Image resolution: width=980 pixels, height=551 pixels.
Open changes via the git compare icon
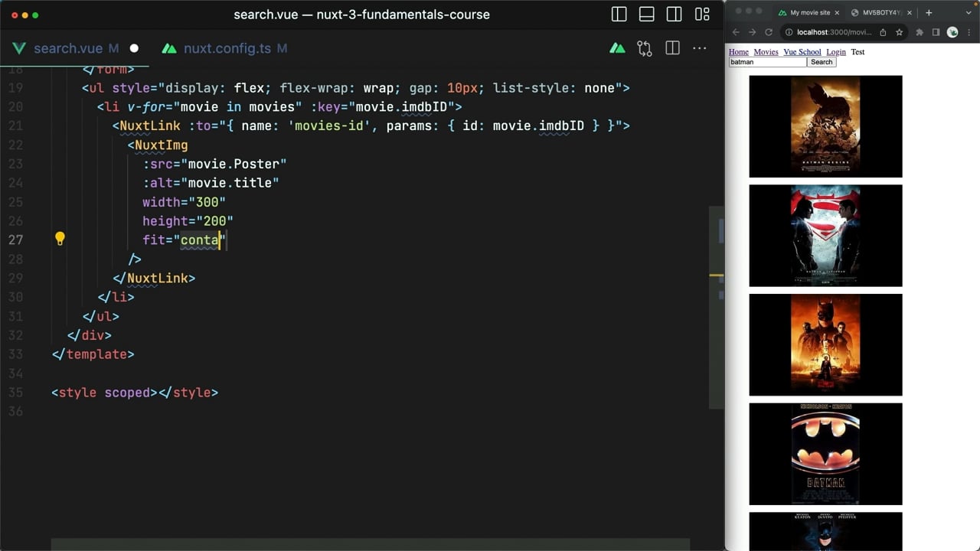pos(645,48)
